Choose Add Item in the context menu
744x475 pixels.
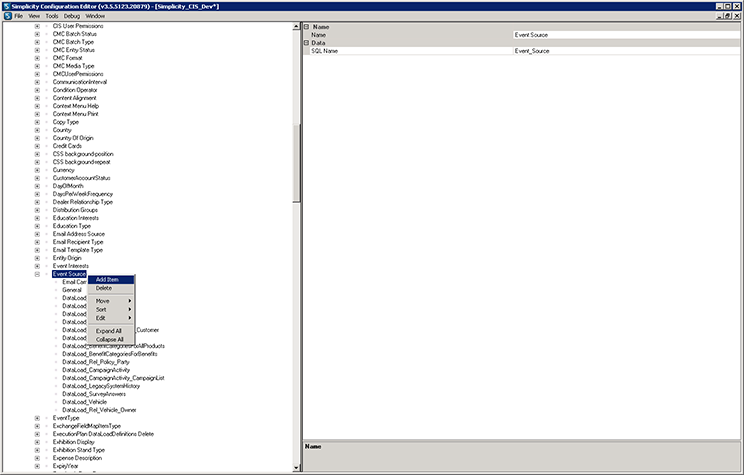(111, 279)
